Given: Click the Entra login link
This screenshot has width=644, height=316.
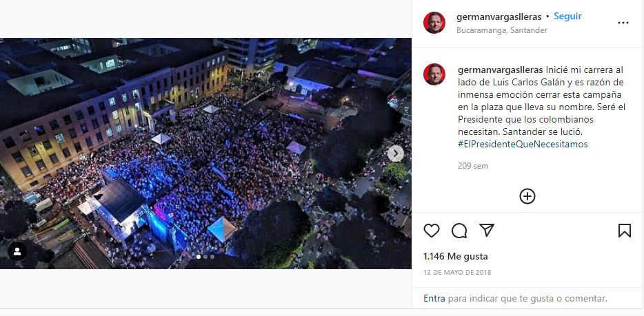Looking at the screenshot, I should (434, 298).
